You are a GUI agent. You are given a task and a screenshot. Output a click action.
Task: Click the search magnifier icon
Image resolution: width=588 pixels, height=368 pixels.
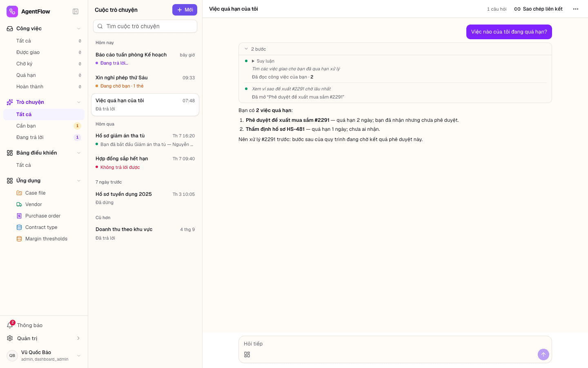tap(100, 26)
